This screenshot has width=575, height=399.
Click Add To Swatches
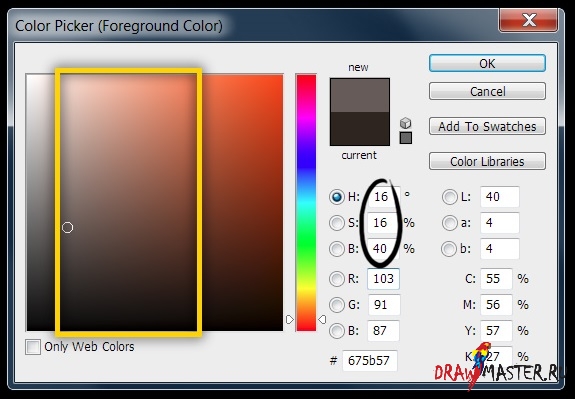[x=487, y=127]
